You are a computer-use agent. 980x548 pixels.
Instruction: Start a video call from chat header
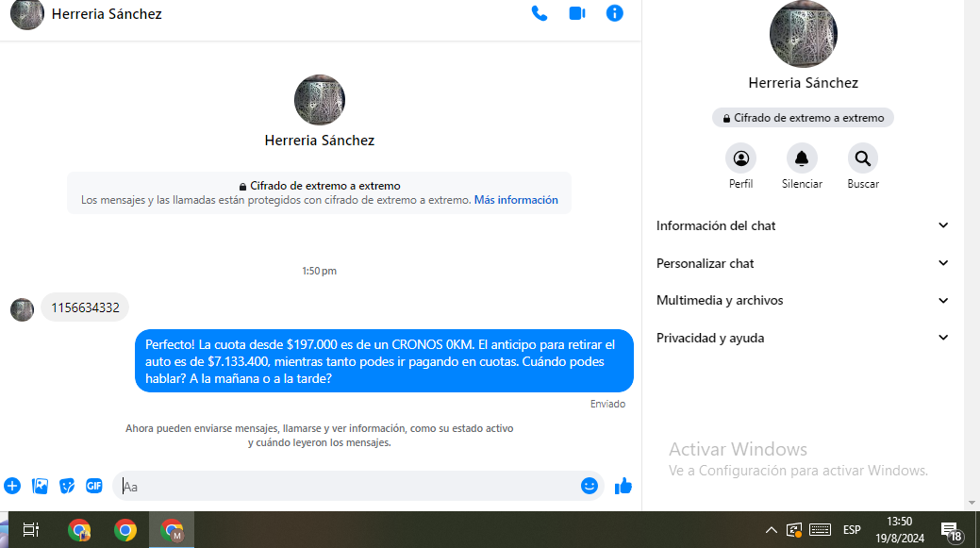[x=577, y=13]
